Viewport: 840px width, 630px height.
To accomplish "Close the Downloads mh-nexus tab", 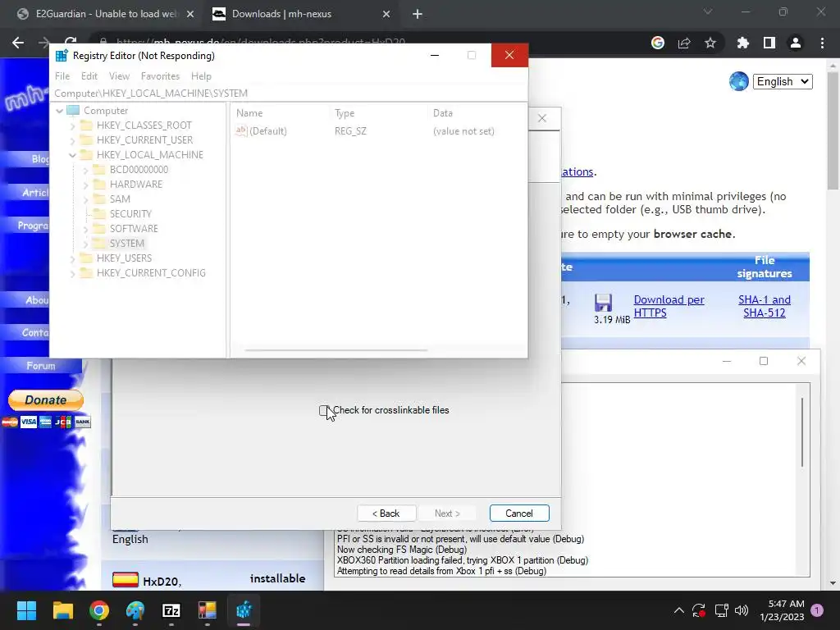I will pos(386,14).
